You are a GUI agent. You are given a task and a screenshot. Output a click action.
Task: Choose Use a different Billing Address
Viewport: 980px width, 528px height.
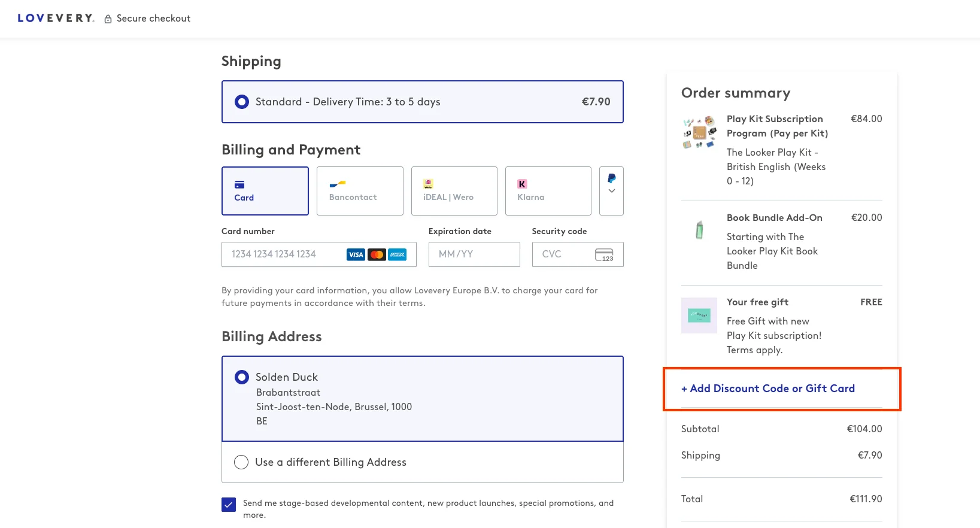241,462
